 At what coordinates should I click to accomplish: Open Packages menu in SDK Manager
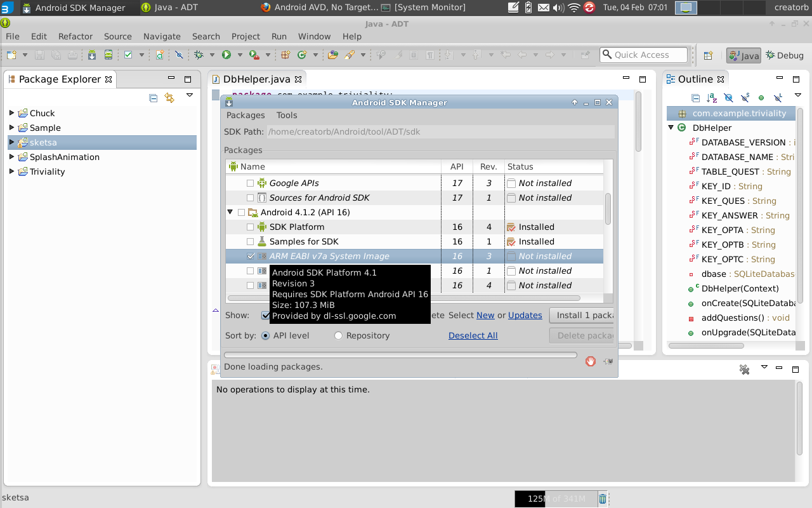click(246, 115)
